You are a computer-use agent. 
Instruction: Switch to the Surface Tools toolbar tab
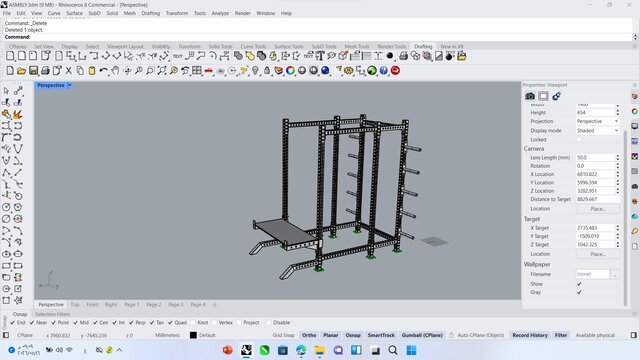[289, 47]
